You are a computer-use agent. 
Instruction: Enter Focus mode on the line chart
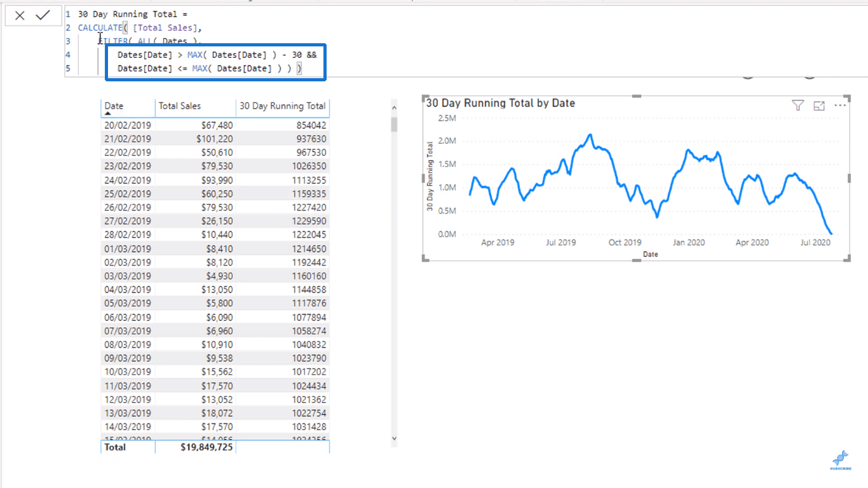[819, 106]
